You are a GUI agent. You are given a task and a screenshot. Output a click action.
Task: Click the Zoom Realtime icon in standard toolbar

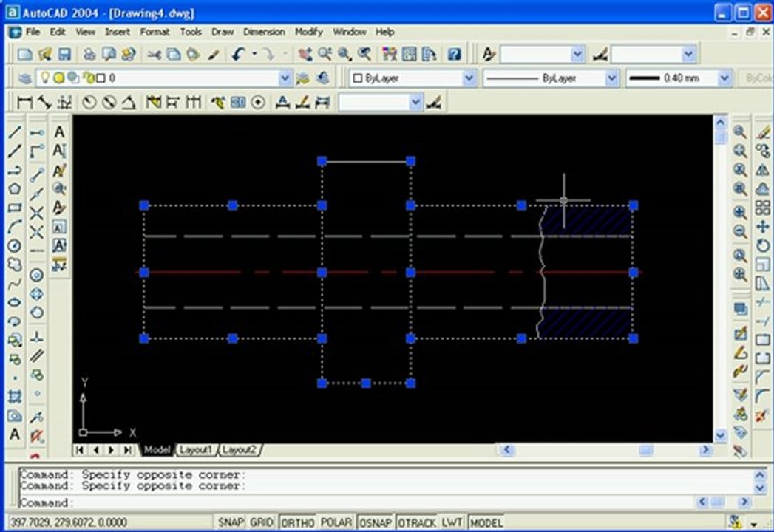pyautogui.click(x=325, y=54)
